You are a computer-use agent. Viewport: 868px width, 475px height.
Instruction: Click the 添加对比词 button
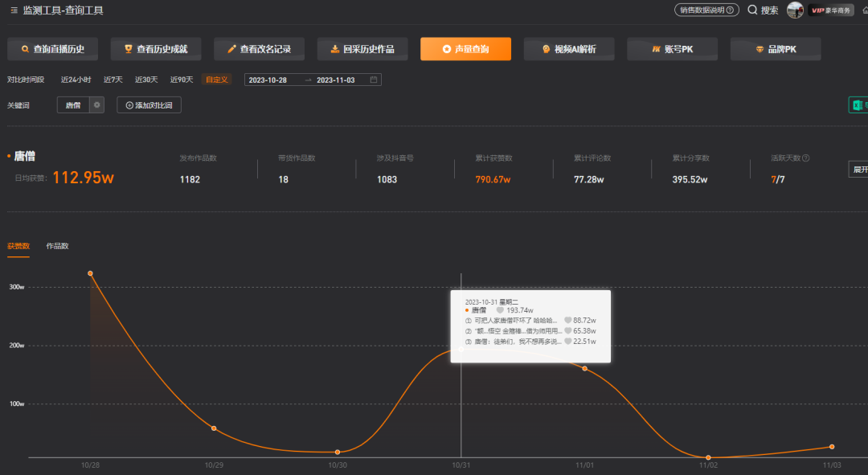149,105
